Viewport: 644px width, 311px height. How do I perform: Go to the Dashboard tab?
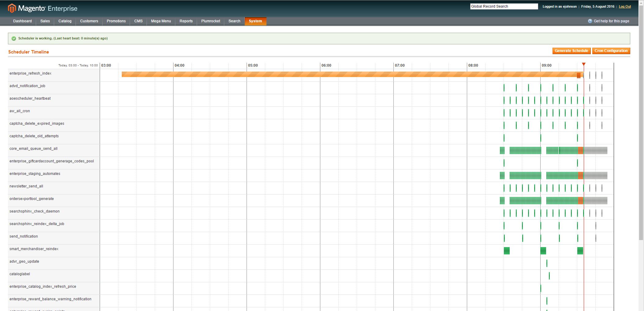point(22,21)
